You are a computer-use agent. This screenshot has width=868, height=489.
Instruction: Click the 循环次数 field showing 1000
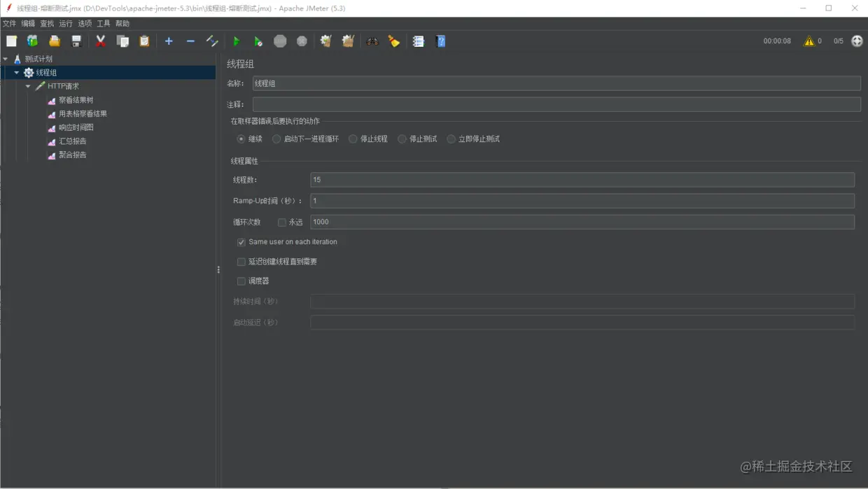pos(582,222)
